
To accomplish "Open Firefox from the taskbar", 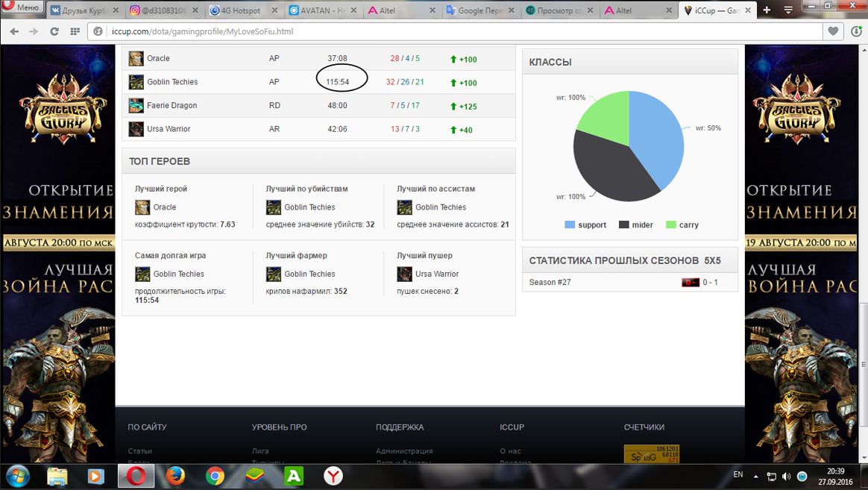I will point(175,476).
